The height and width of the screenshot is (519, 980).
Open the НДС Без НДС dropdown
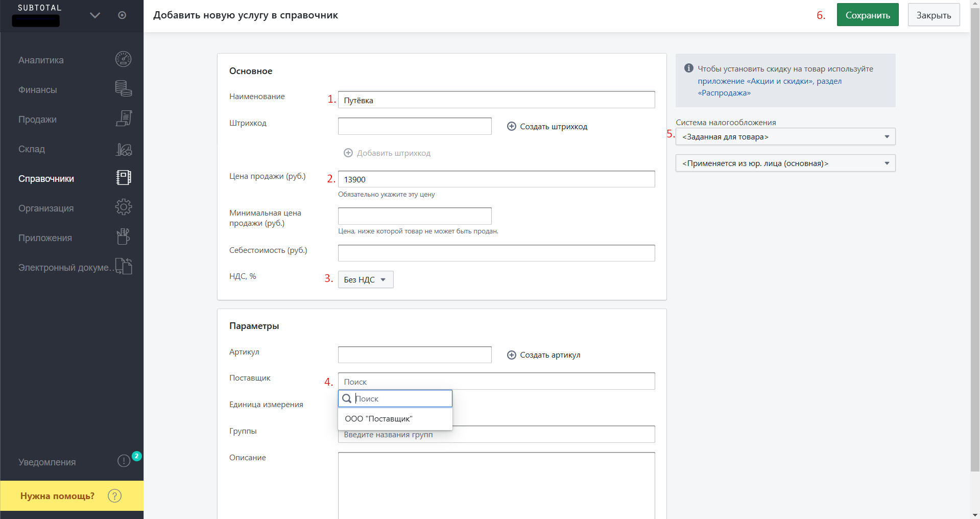(x=366, y=279)
